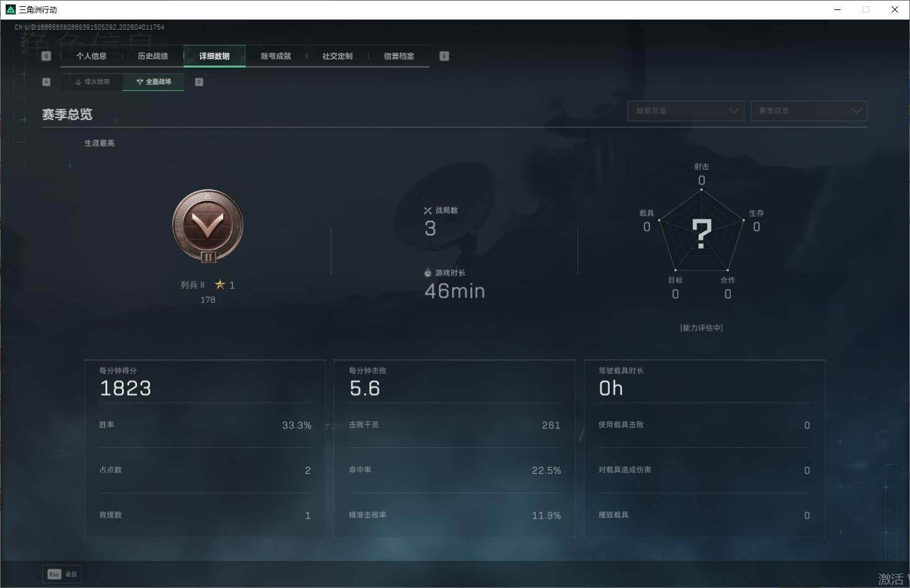Click the 33.3% win rate value

point(297,426)
